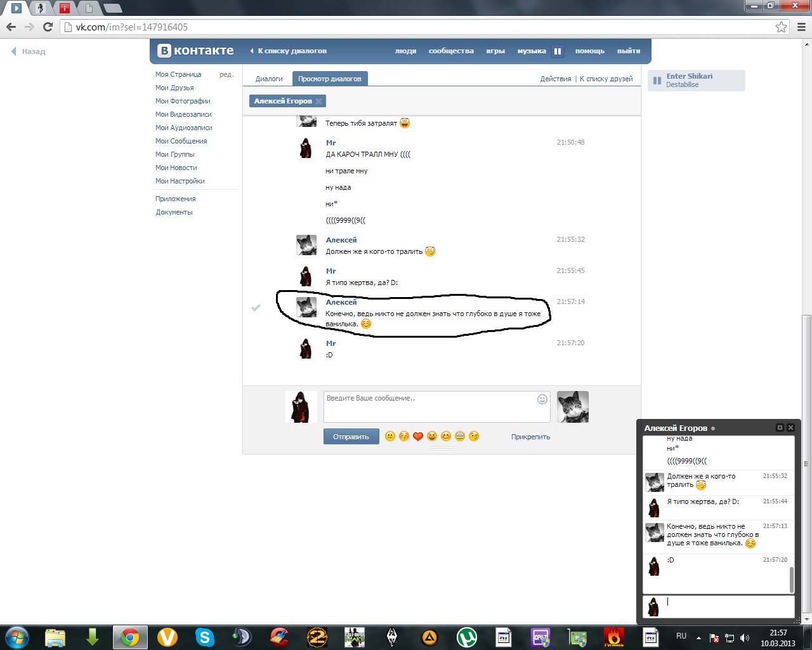Click the Прикрепить attach link
The height and width of the screenshot is (650, 812).
530,437
